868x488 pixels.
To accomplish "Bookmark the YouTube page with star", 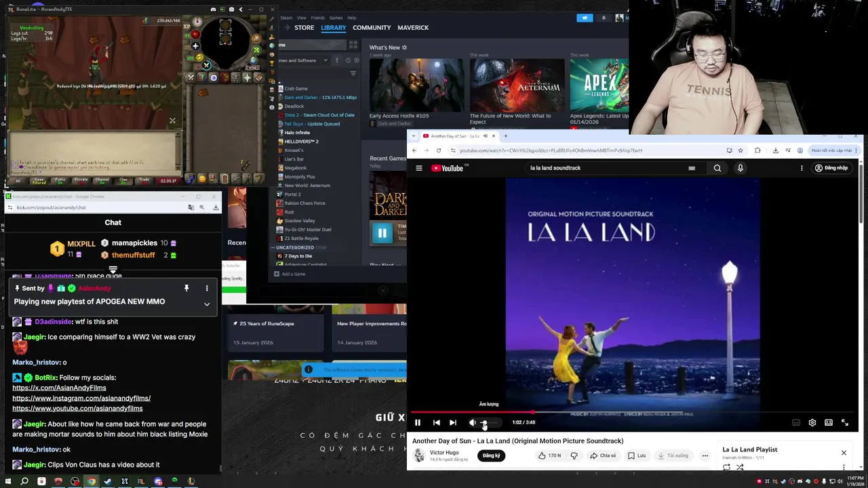I will (x=741, y=150).
